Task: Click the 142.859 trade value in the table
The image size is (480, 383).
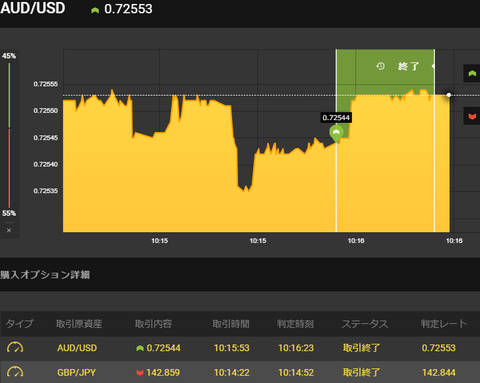Action: click(163, 372)
